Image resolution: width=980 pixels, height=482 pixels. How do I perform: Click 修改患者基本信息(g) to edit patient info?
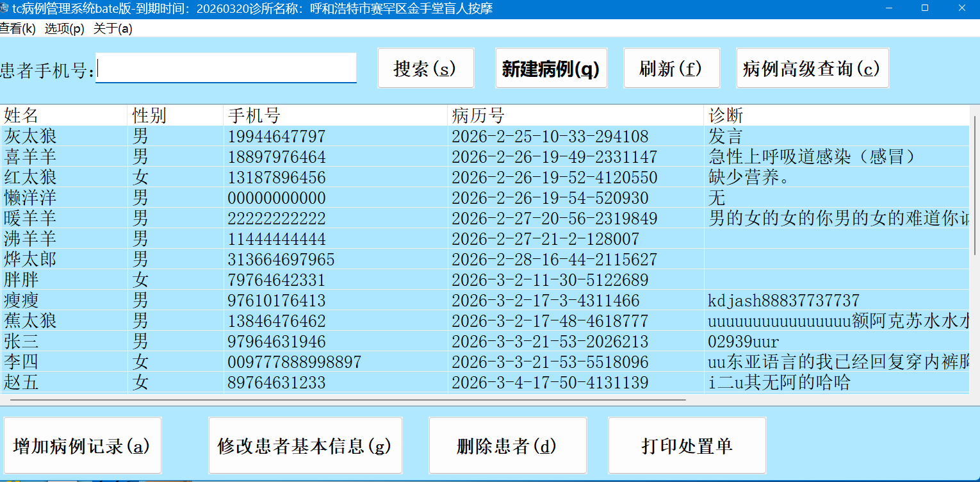[306, 445]
